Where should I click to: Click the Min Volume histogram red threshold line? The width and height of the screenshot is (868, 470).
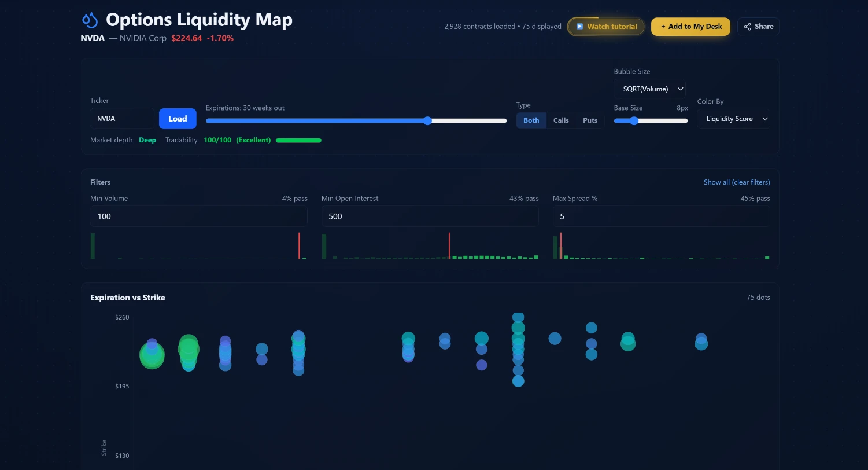pos(299,245)
